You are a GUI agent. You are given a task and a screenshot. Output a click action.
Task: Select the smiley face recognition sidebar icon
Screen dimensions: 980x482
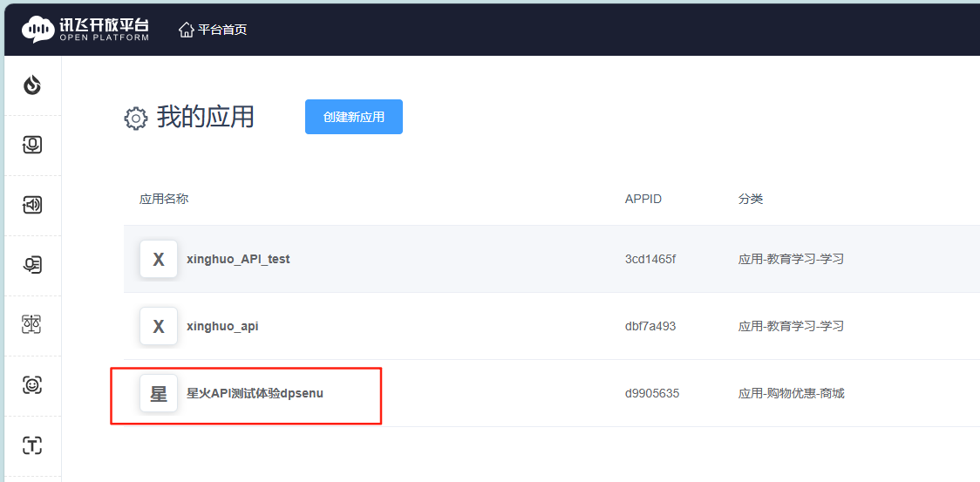click(x=32, y=385)
